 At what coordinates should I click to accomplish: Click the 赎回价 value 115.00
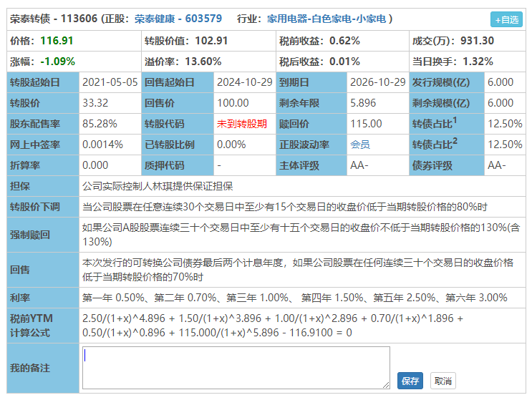point(366,124)
